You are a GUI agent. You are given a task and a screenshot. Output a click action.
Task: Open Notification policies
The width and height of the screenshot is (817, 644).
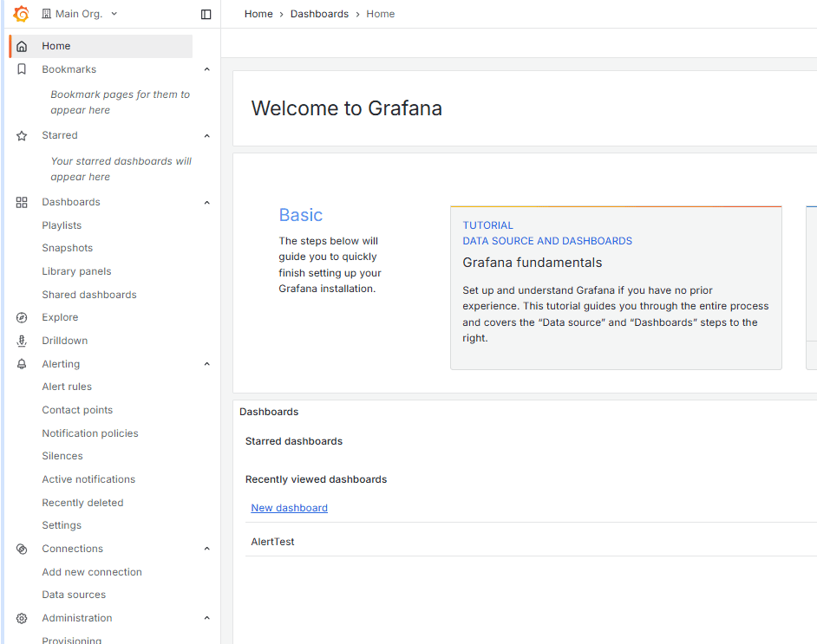click(90, 433)
